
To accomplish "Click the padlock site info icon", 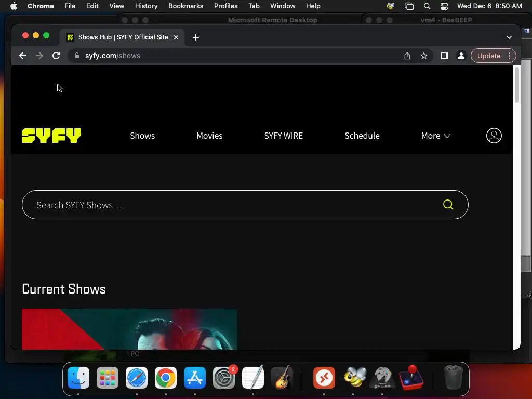I will click(77, 56).
